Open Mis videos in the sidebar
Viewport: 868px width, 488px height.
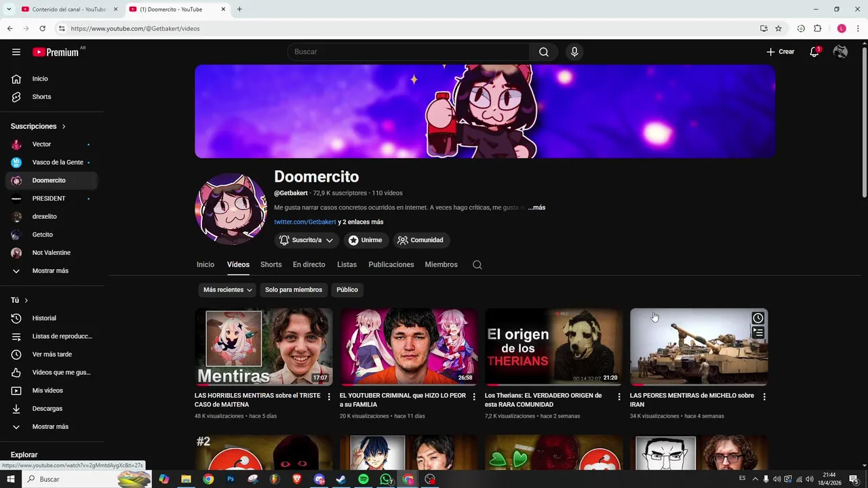tap(52, 390)
